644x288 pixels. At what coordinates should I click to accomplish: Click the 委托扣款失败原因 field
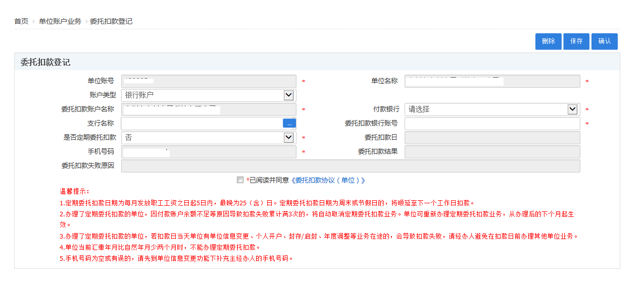click(x=351, y=165)
